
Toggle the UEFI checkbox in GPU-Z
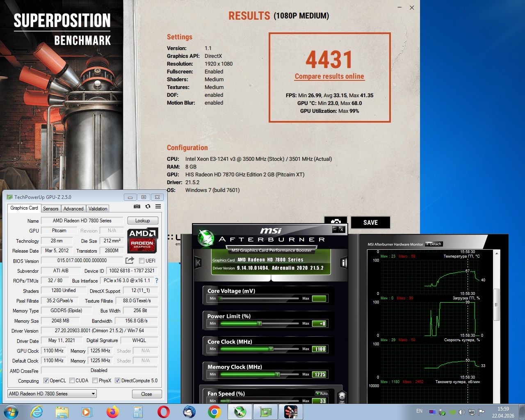click(x=142, y=261)
